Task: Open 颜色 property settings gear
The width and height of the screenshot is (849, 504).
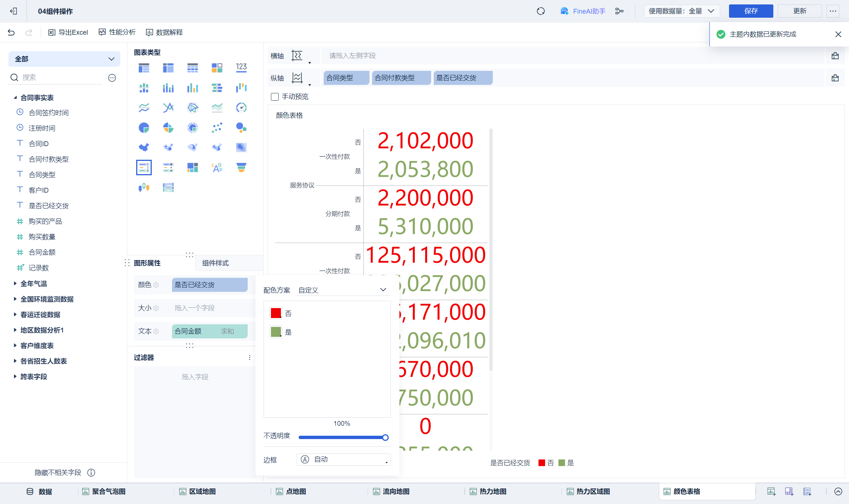Action: click(156, 285)
